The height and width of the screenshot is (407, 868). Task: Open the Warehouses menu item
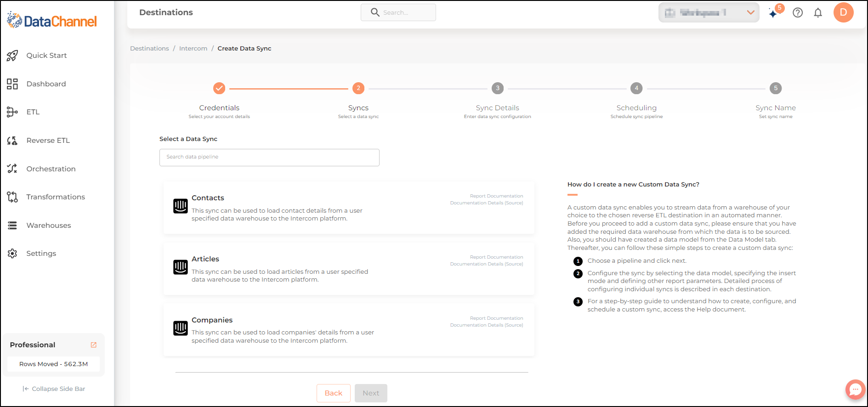coord(49,226)
